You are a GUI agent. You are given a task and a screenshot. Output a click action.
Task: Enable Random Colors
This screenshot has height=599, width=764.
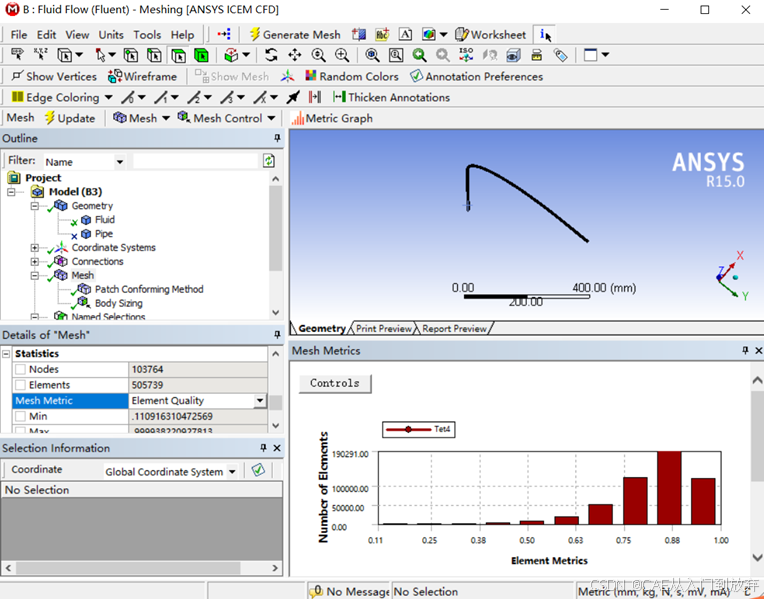click(352, 77)
